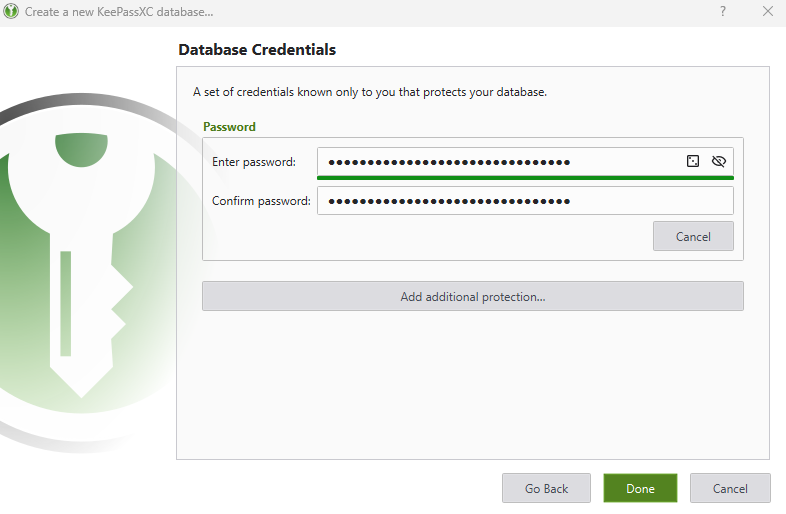
Task: Click the green Password group label
Action: coord(229,127)
